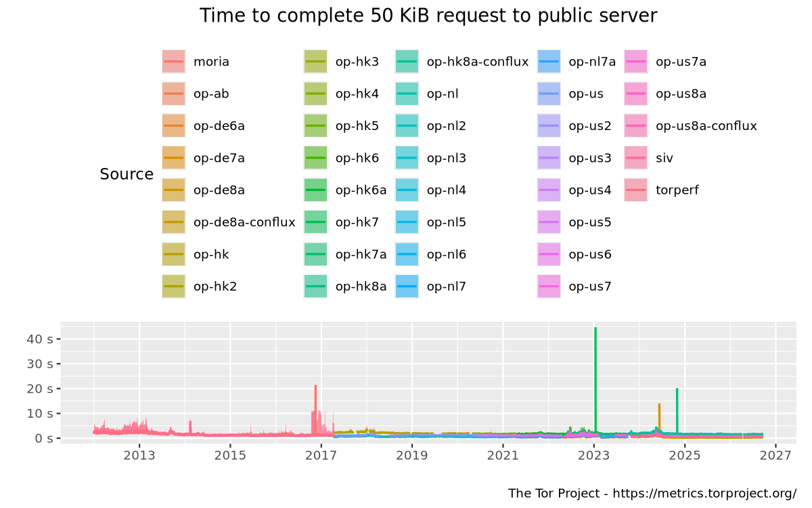
Task: Click the torperf legend swatch
Action: [636, 190]
